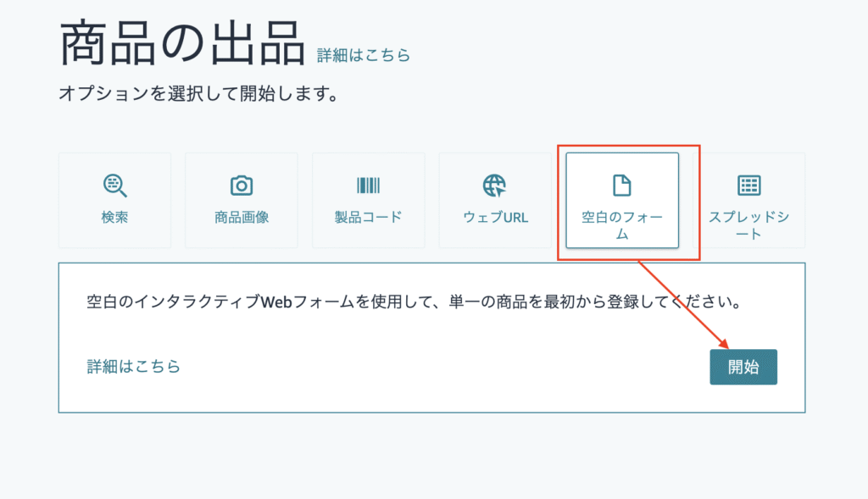Open 詳細はこちら link inside the description panel

point(134,367)
